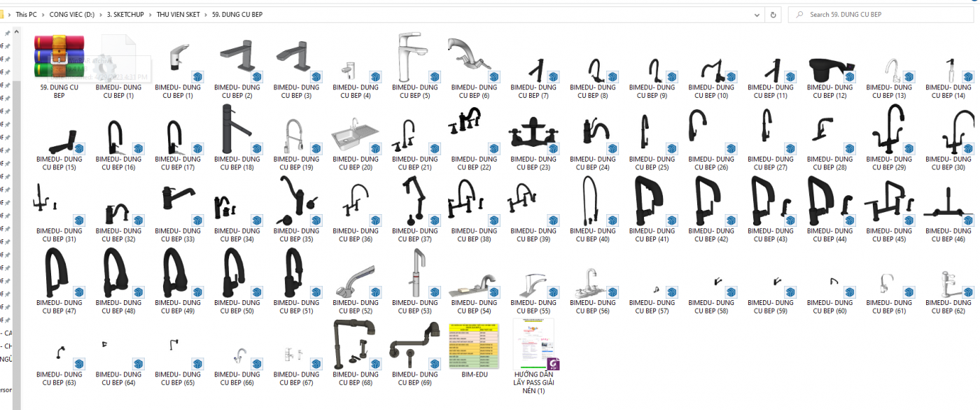This screenshot has width=980, height=410.
Task: Expand the chevron after 3. SKETCHUP in breadcrumb
Action: click(150, 14)
